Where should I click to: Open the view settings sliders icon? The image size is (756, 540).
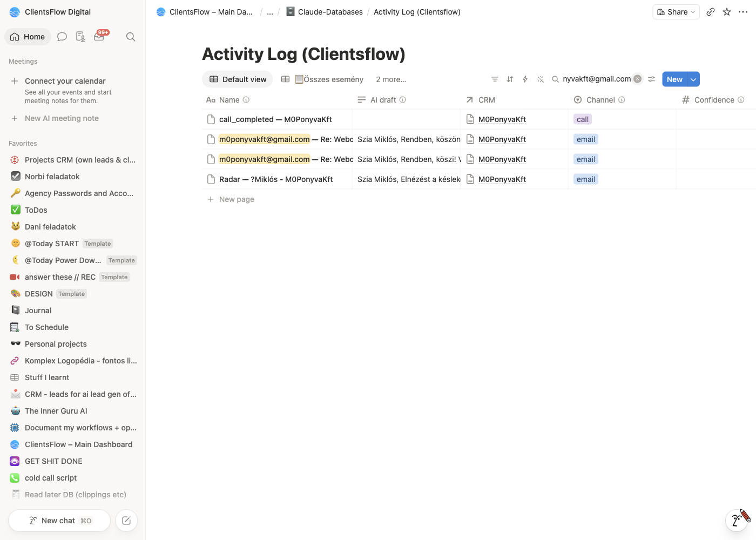click(x=652, y=79)
